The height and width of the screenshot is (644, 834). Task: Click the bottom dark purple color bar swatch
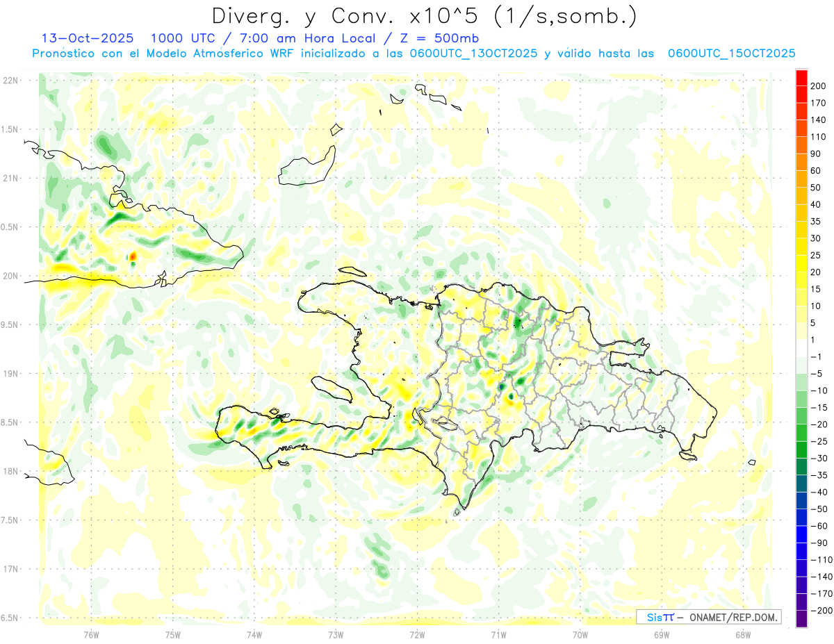[x=801, y=618]
